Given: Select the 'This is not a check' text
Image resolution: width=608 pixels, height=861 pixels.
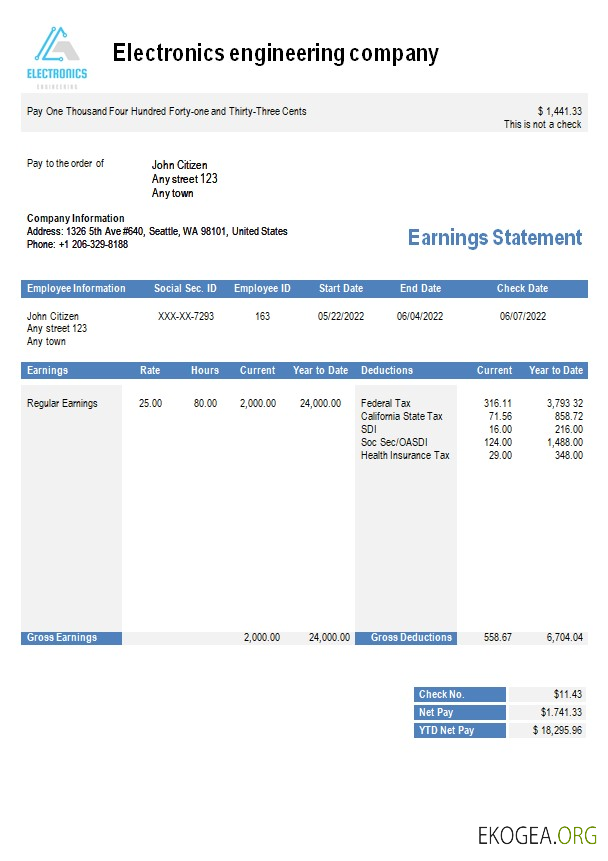Looking at the screenshot, I should (542, 124).
